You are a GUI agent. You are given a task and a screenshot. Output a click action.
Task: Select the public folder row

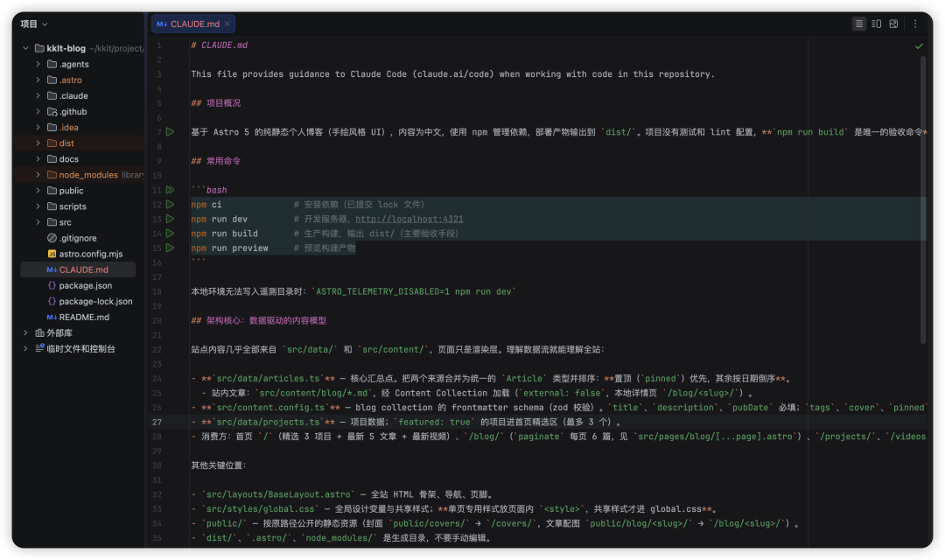point(79,191)
